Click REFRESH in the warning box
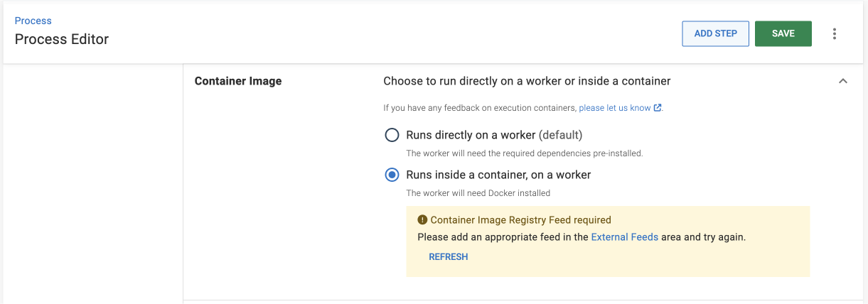Viewport: 868px width, 304px height. coord(448,257)
